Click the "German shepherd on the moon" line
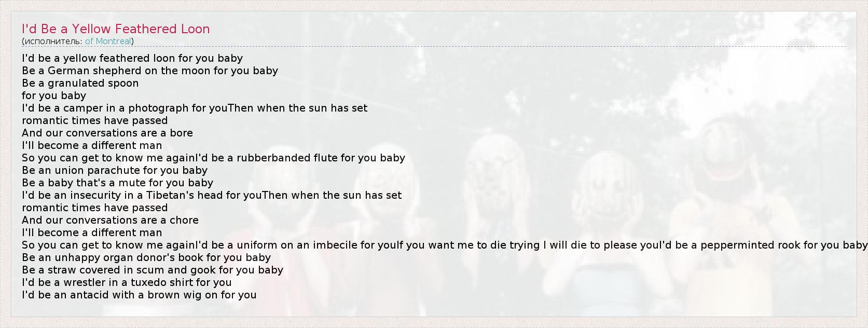Screen dimensions: 868x328 point(150,71)
